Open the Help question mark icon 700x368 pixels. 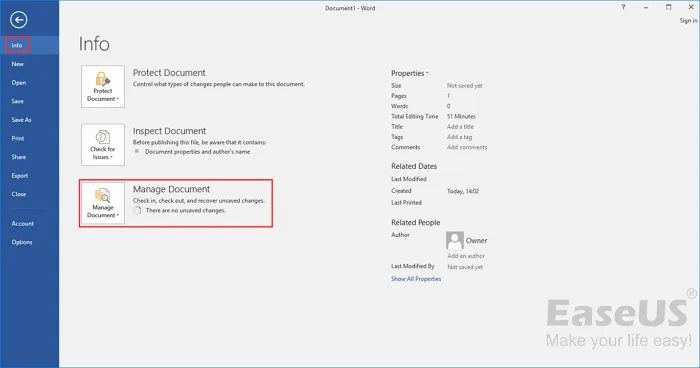point(623,7)
